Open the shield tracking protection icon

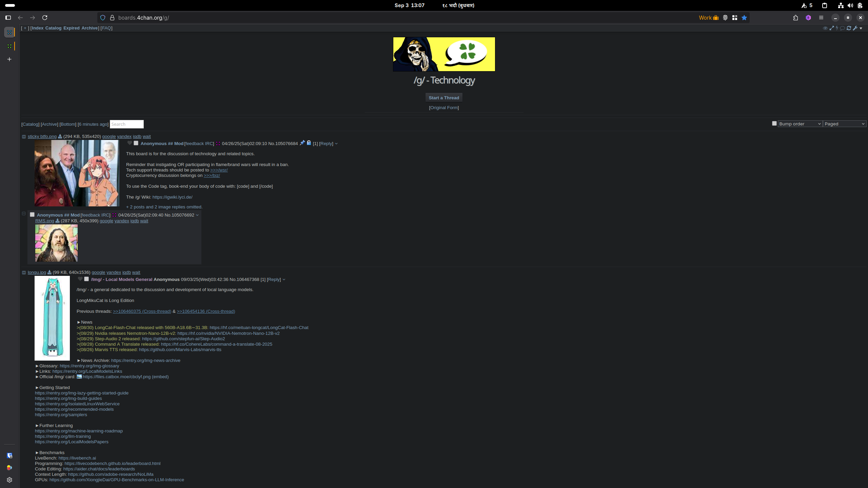coord(103,18)
